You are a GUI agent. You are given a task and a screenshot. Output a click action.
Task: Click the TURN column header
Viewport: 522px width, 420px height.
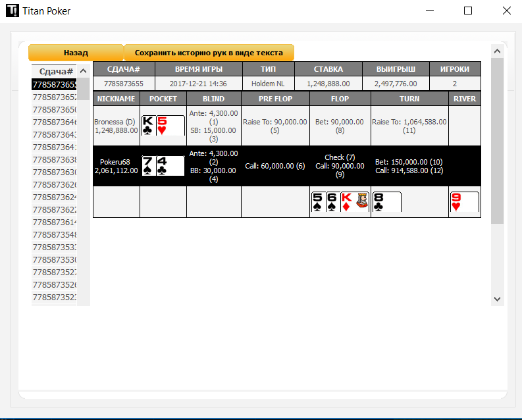pos(409,99)
